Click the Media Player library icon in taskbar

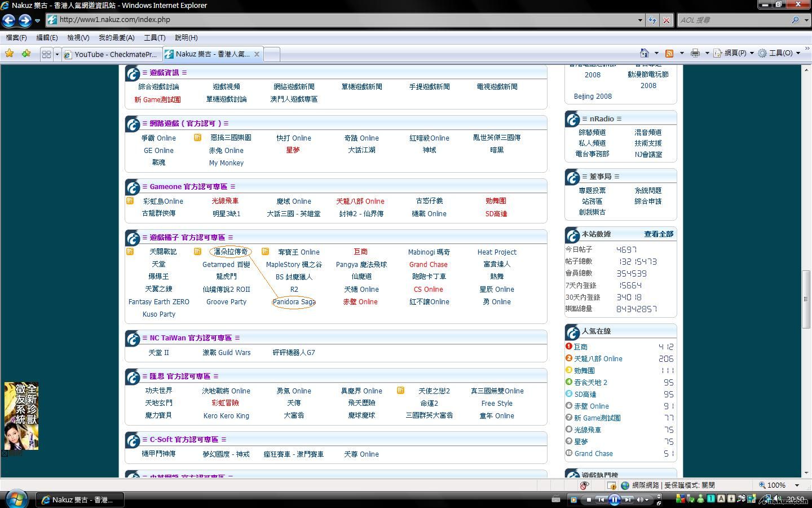point(573,500)
